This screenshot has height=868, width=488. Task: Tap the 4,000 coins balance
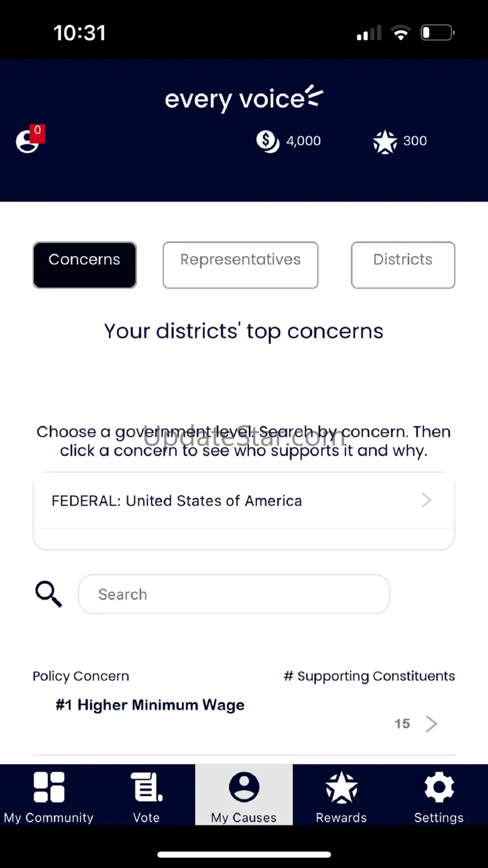(x=303, y=141)
